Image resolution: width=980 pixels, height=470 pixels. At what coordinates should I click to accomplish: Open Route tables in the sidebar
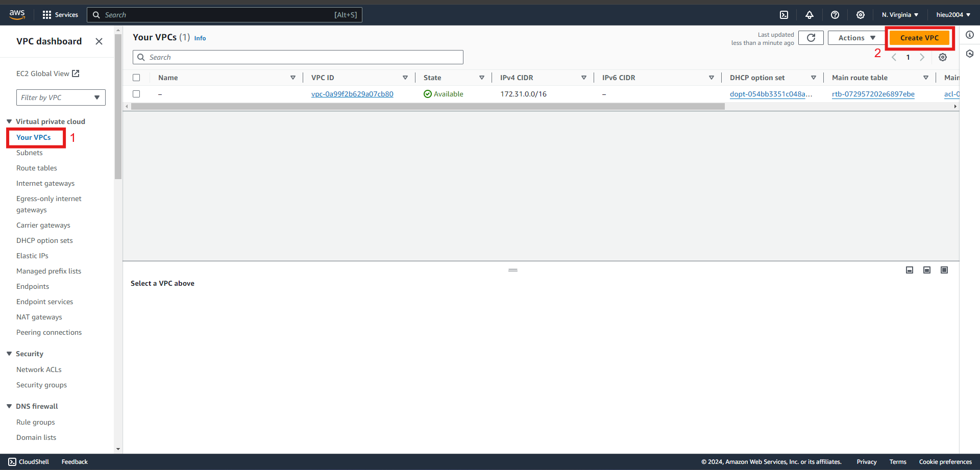(37, 168)
